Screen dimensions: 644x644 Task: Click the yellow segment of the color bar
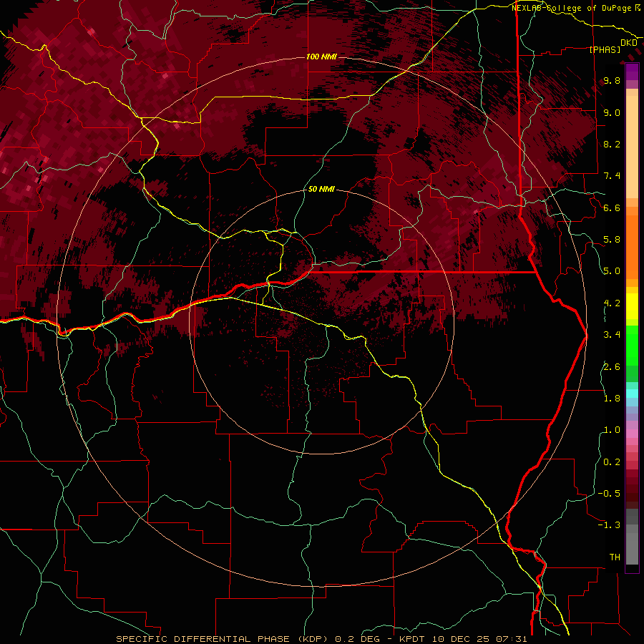[632, 306]
